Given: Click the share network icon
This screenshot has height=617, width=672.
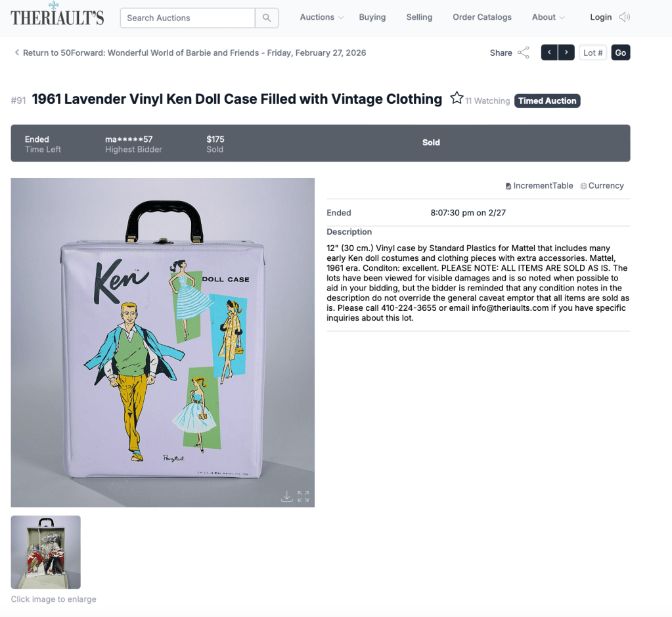Looking at the screenshot, I should pyautogui.click(x=524, y=53).
